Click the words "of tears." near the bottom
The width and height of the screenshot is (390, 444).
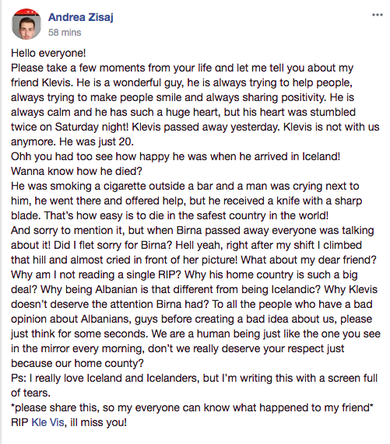pyautogui.click(x=31, y=393)
